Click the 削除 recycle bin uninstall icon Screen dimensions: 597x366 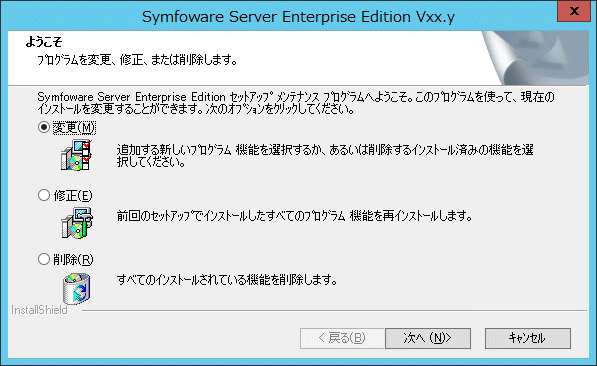coord(77,289)
